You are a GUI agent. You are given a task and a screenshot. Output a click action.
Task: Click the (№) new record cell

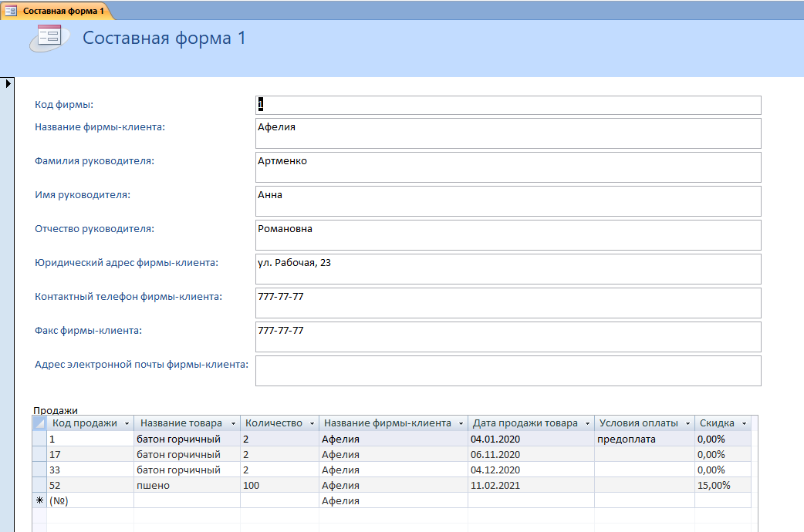point(90,500)
